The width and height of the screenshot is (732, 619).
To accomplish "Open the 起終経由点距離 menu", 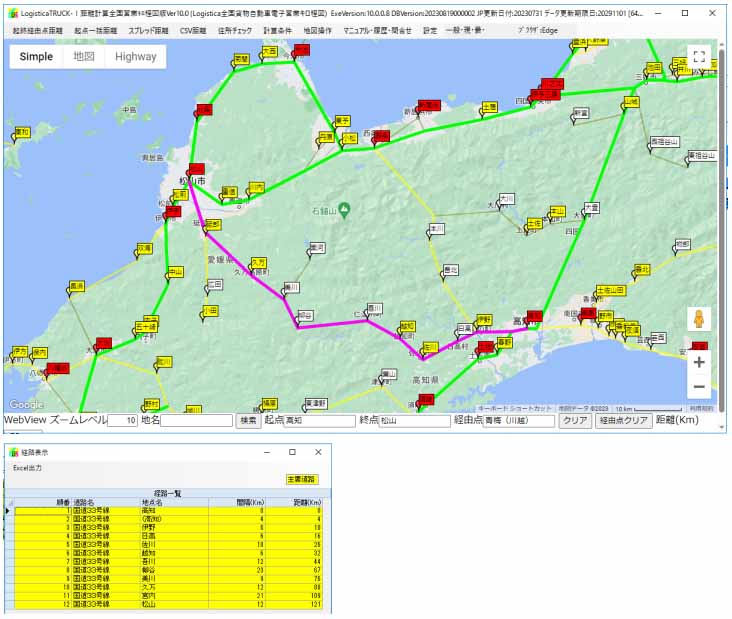I will (x=37, y=30).
